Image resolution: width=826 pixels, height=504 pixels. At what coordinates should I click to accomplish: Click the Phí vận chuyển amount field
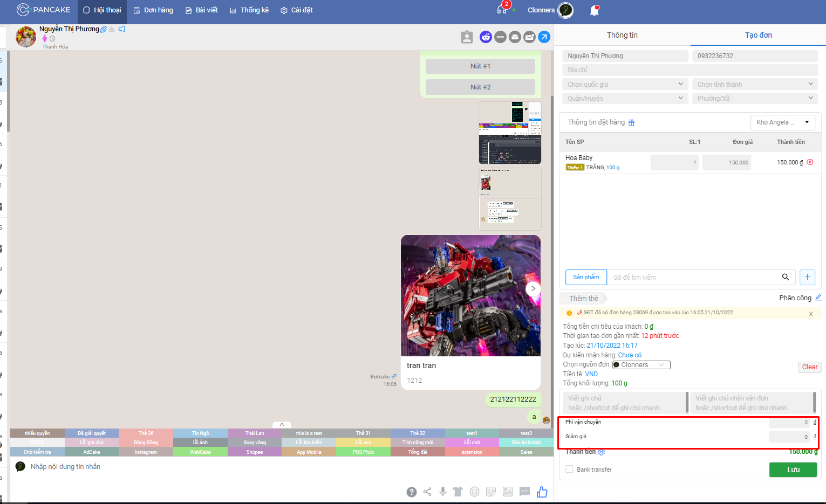(789, 423)
